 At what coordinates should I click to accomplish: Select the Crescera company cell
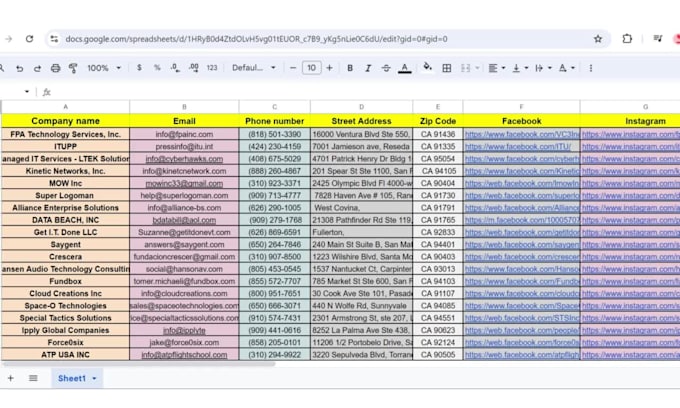pos(65,257)
